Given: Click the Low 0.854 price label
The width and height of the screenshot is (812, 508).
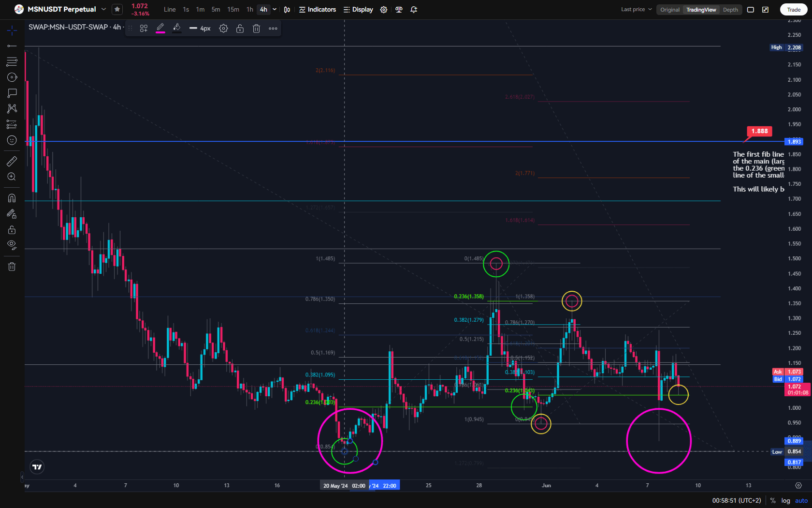Looking at the screenshot, I should (x=786, y=452).
